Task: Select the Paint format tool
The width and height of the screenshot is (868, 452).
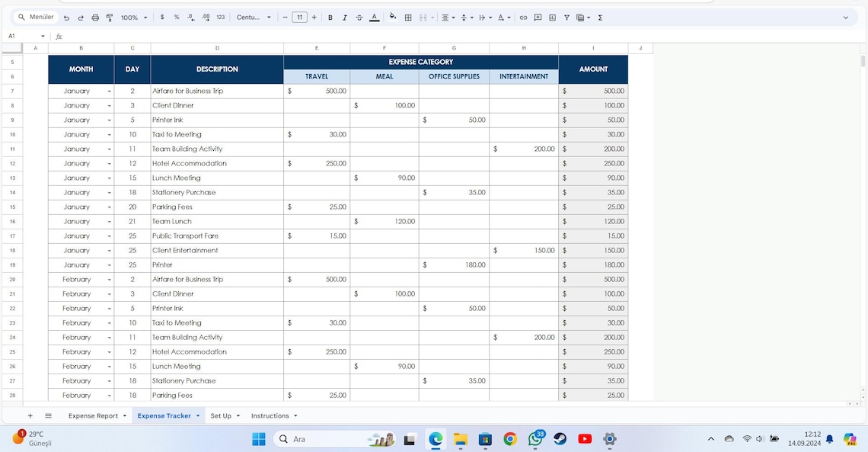Action: tap(108, 17)
